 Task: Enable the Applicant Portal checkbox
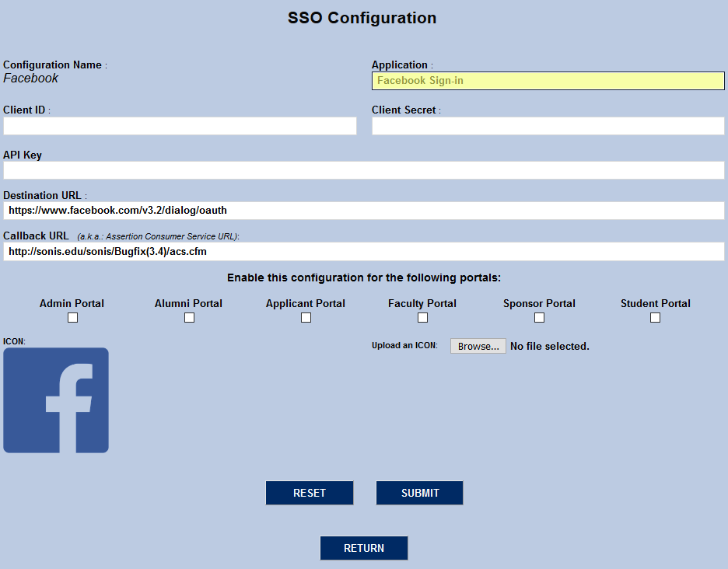pos(306,317)
